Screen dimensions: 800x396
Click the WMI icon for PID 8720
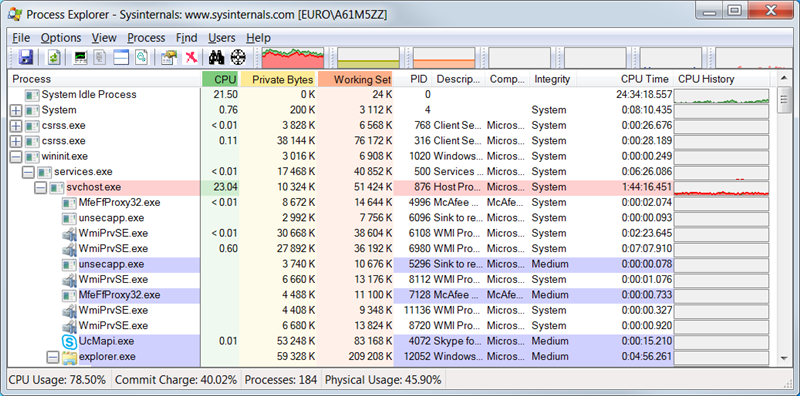click(69, 326)
